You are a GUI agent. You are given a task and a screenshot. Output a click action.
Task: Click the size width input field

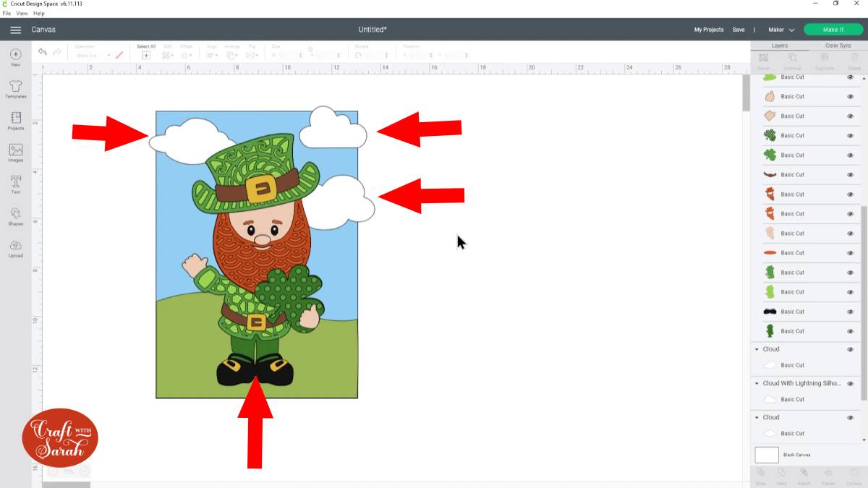coord(291,56)
